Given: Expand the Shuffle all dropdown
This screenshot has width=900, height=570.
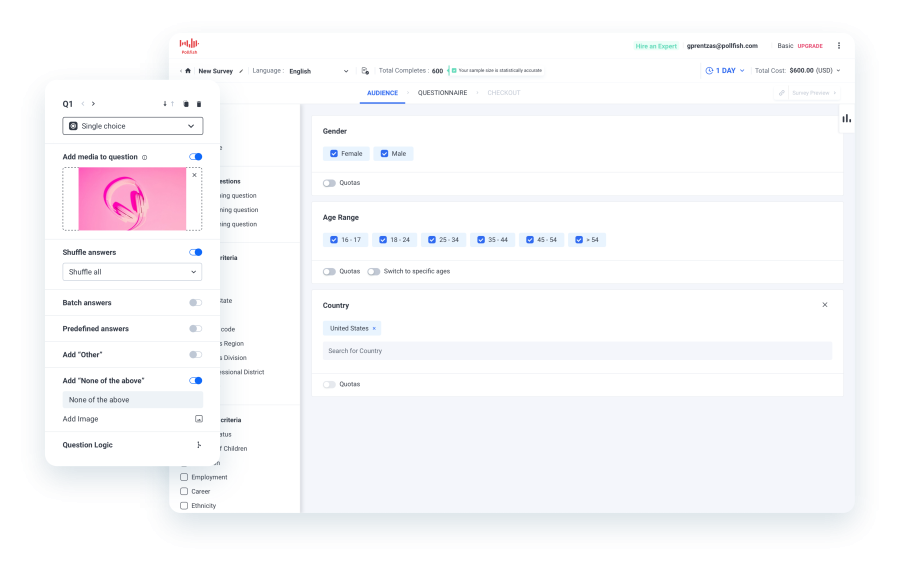Looking at the screenshot, I should (x=132, y=272).
